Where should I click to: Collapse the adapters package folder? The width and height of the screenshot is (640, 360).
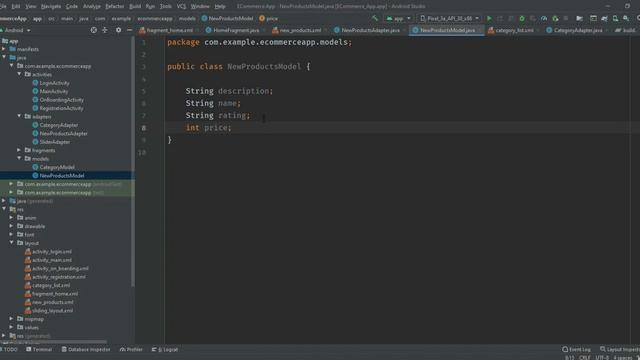[x=19, y=116]
